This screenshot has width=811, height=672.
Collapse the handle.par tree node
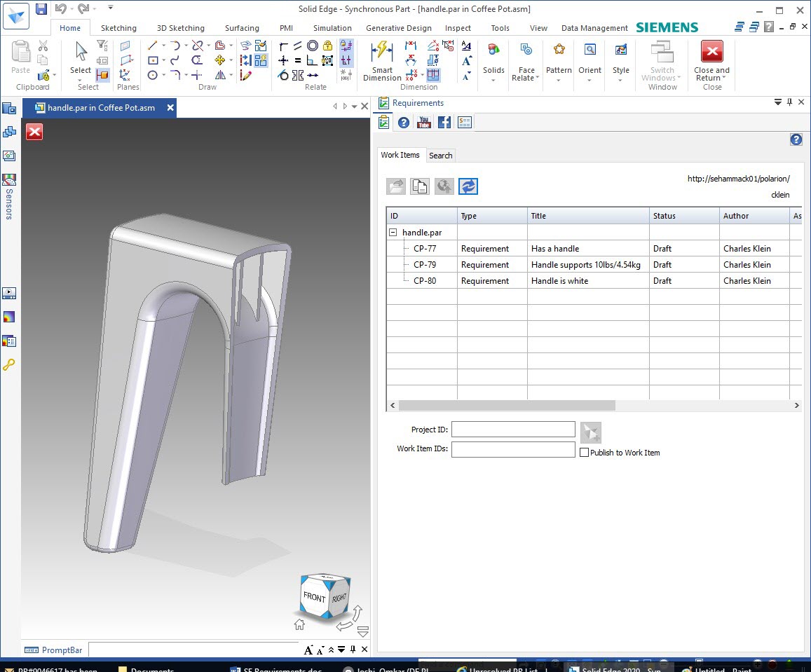(393, 232)
